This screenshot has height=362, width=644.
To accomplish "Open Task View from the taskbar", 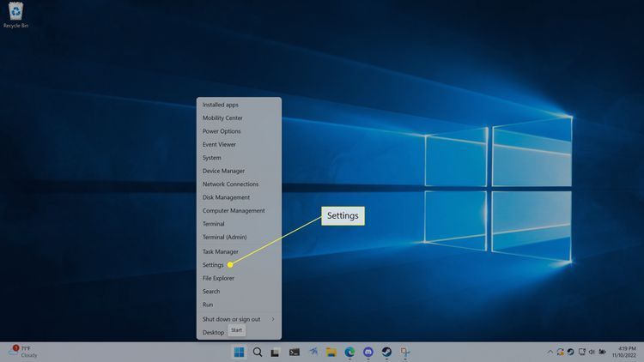I will pyautogui.click(x=275, y=352).
